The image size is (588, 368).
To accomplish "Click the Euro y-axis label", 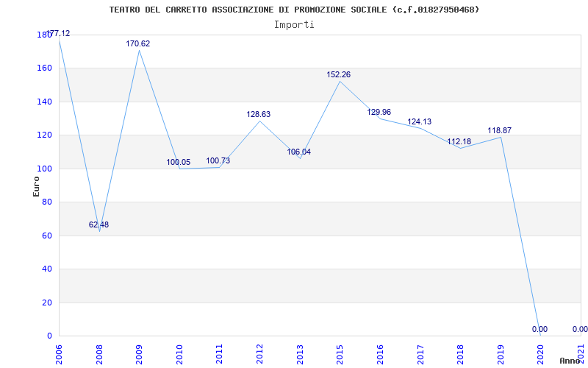I will click(36, 186).
